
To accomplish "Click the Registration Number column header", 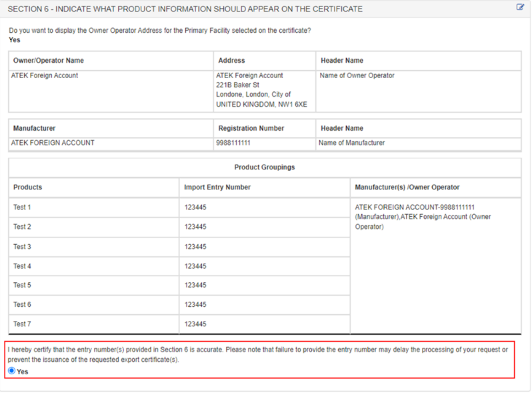I will pyautogui.click(x=251, y=128).
